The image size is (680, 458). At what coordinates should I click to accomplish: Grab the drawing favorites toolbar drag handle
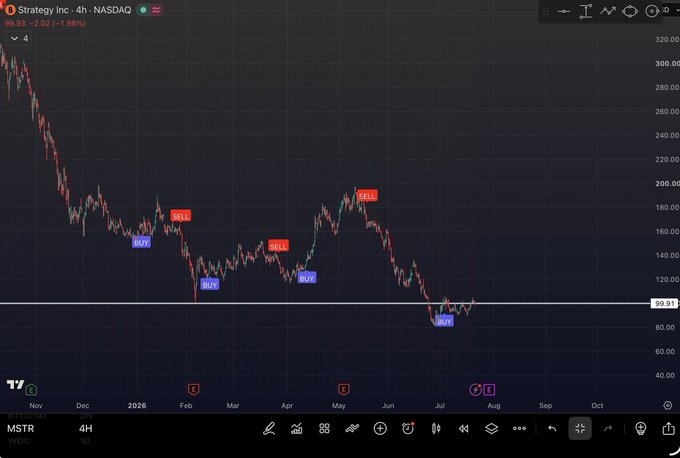pyautogui.click(x=546, y=11)
